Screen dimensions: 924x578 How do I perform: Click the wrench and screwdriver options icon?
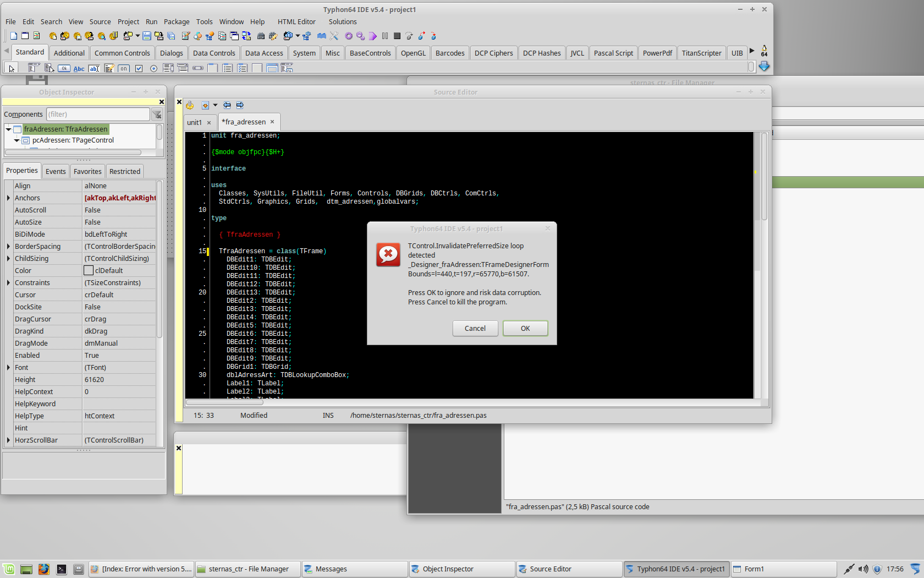click(334, 36)
